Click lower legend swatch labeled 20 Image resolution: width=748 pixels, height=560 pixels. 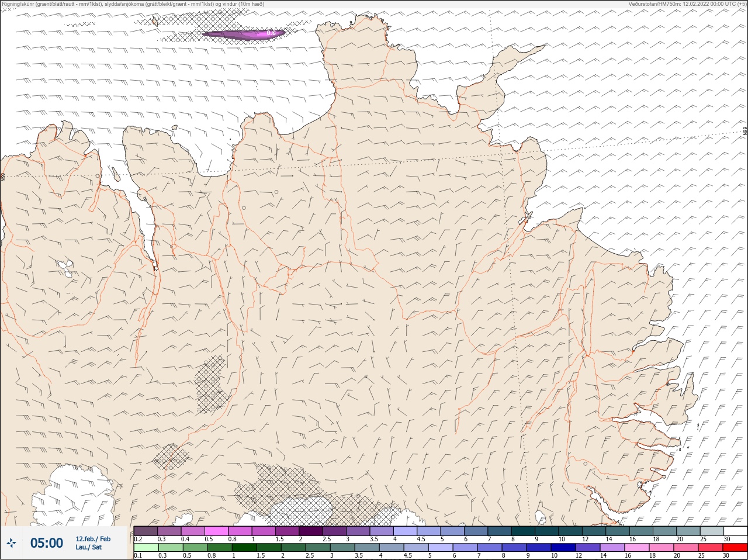click(x=686, y=548)
